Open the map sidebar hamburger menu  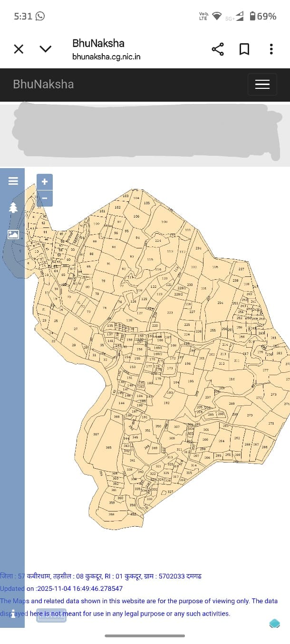click(x=13, y=181)
